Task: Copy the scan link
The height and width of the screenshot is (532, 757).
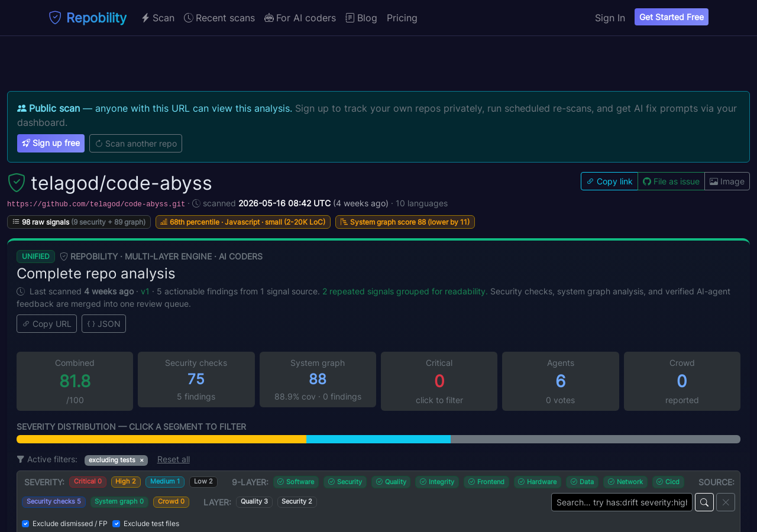Action: (609, 181)
